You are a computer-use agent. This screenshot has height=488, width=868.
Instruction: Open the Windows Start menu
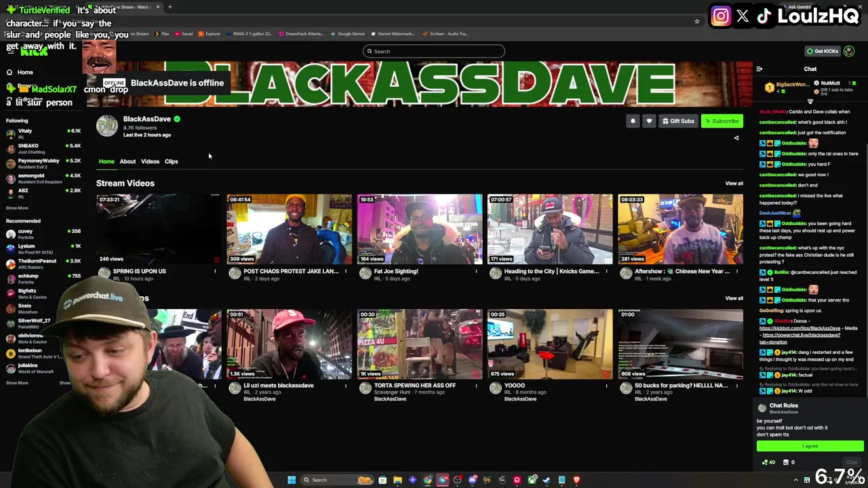coord(292,480)
